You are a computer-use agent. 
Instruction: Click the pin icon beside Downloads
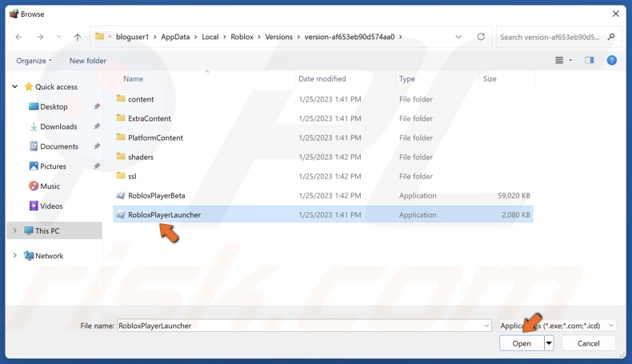[x=97, y=126]
